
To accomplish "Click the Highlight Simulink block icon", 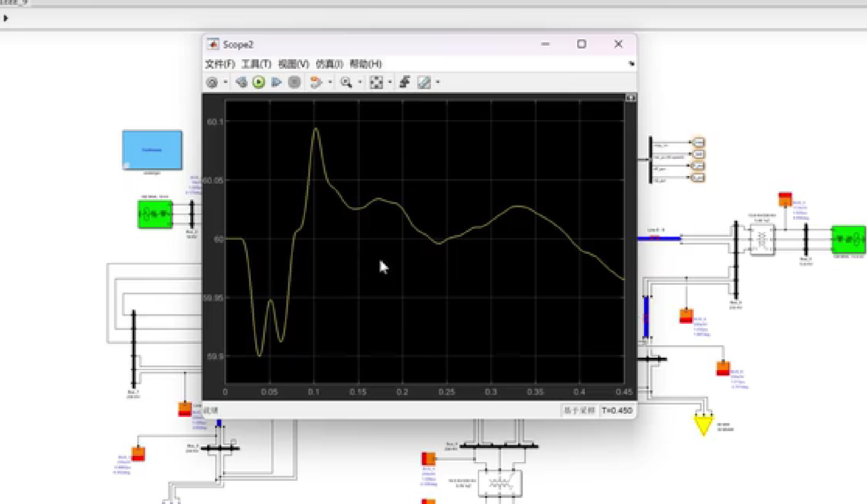I will [316, 82].
